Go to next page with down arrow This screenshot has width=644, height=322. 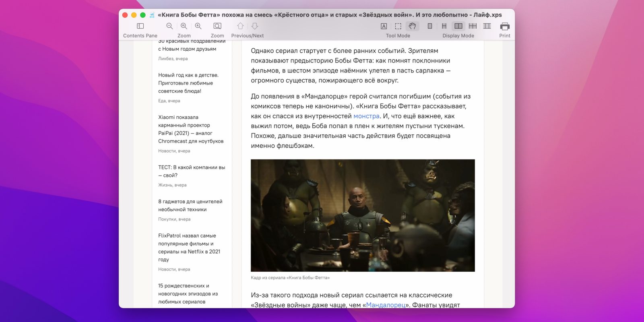pos(255,26)
